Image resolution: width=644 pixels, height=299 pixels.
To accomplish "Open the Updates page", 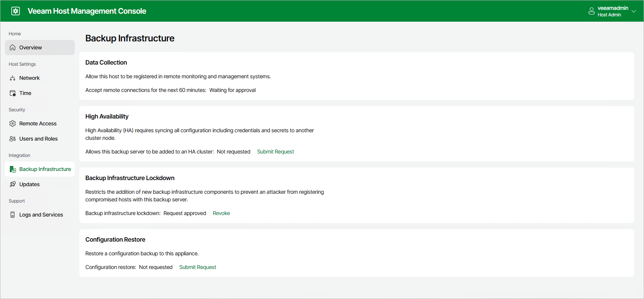I will (40, 184).
